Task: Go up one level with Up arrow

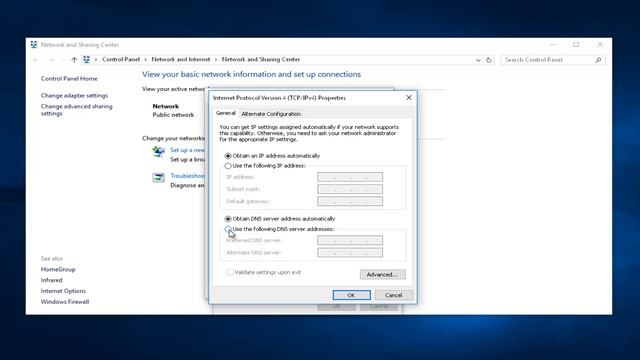Action: click(74, 60)
